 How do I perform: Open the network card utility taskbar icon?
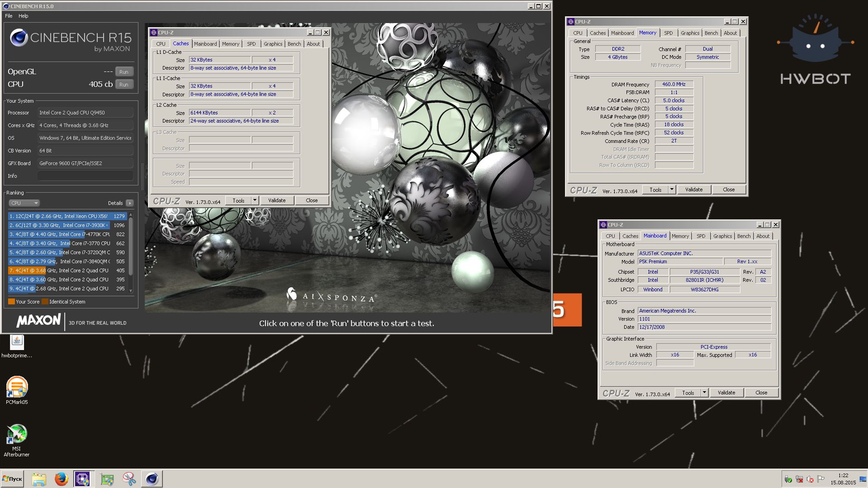[x=107, y=479]
